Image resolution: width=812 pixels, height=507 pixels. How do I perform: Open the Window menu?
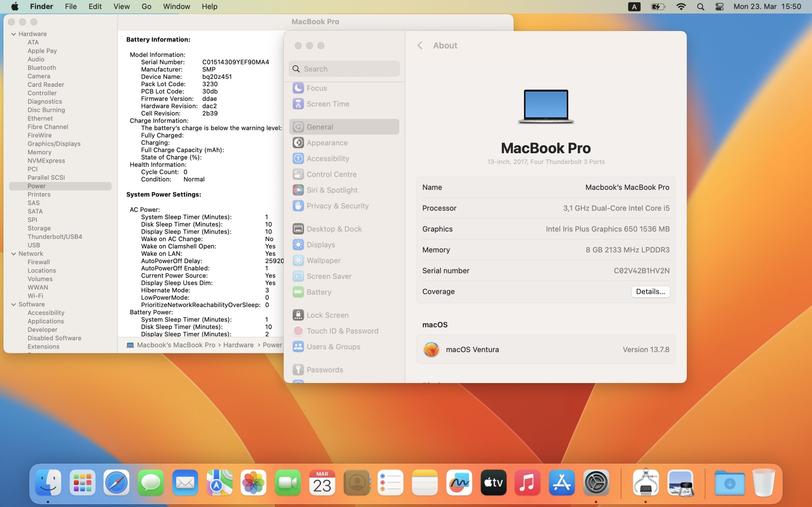pos(176,6)
